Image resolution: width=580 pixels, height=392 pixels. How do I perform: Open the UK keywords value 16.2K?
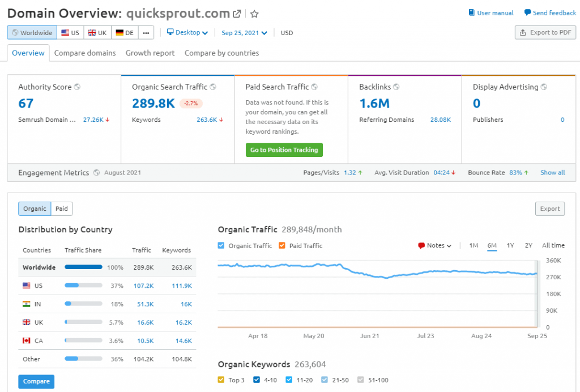(184, 322)
